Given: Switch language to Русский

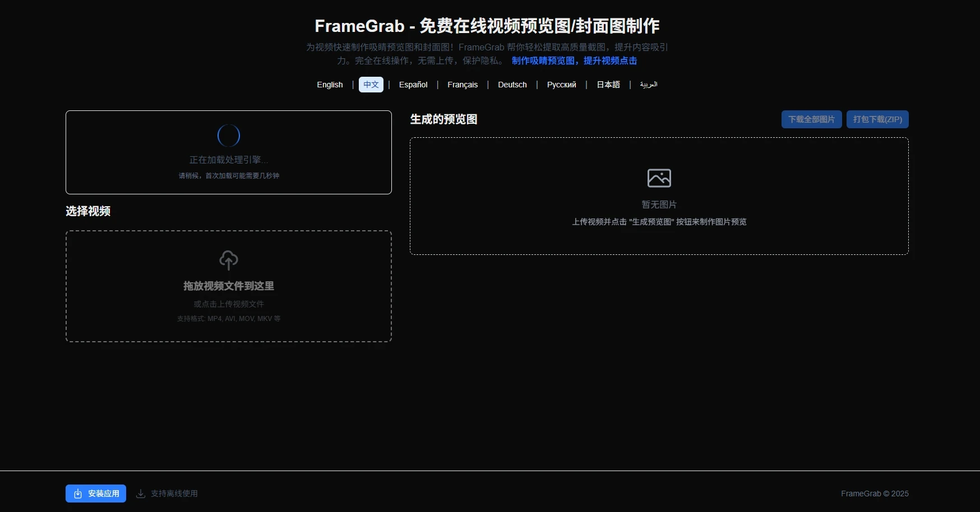Looking at the screenshot, I should (562, 85).
